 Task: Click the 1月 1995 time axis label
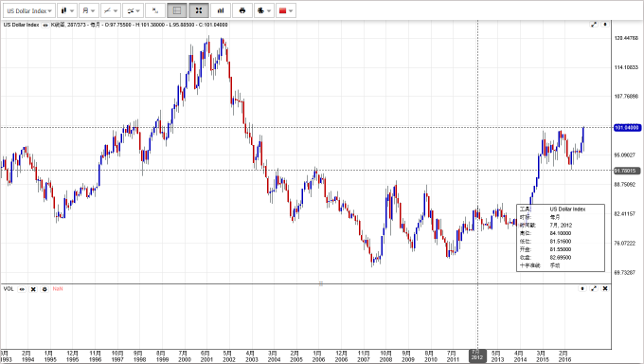click(x=49, y=356)
